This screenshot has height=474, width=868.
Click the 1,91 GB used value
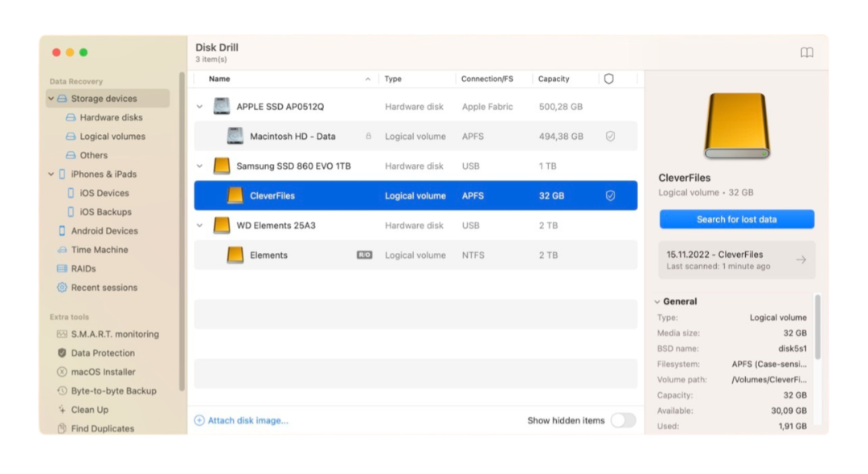[791, 426]
